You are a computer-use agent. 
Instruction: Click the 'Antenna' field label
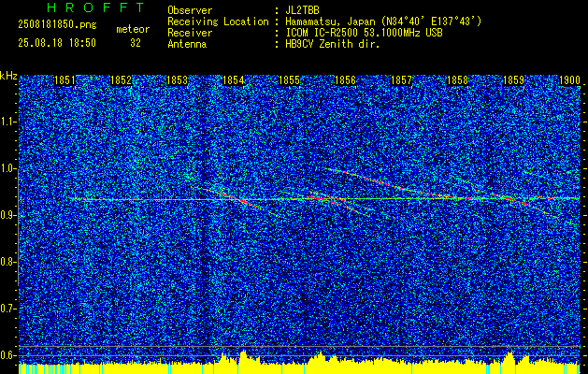coord(187,44)
